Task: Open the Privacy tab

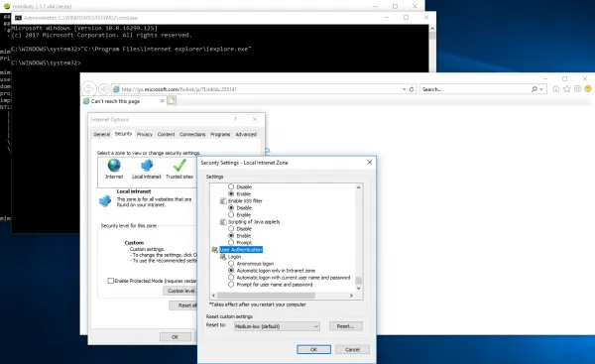Action: click(x=145, y=134)
